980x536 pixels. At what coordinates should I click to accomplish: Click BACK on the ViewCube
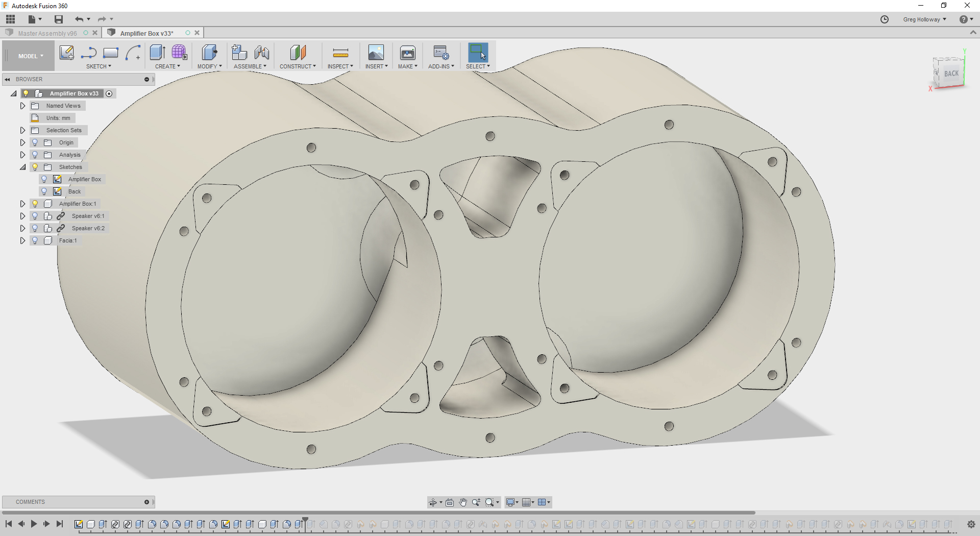(x=950, y=73)
